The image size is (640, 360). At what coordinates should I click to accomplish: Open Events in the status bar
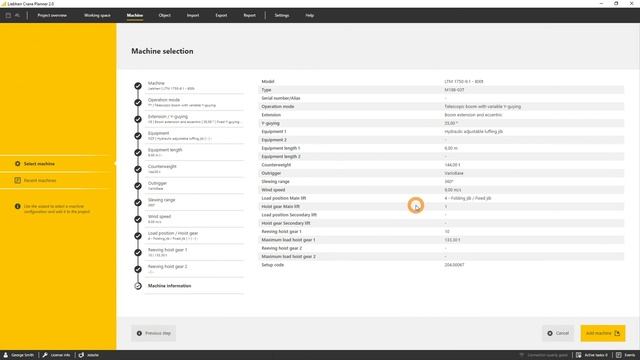click(625, 355)
